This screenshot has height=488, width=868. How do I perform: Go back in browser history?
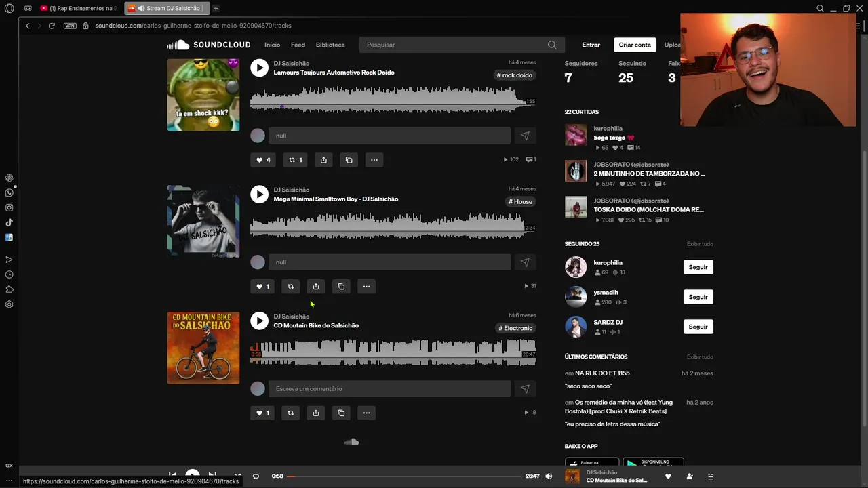(x=27, y=26)
